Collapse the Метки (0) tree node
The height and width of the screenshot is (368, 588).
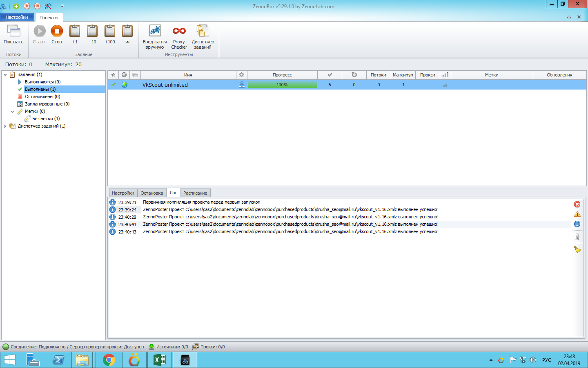tap(12, 112)
